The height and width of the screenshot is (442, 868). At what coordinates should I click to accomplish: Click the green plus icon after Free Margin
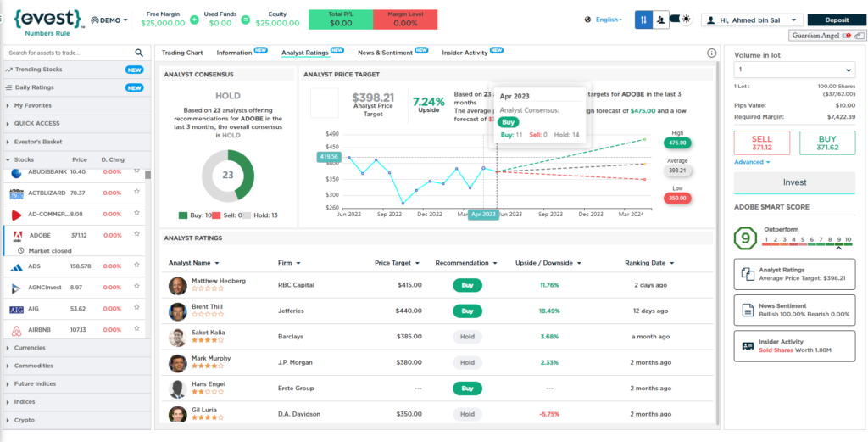[194, 20]
